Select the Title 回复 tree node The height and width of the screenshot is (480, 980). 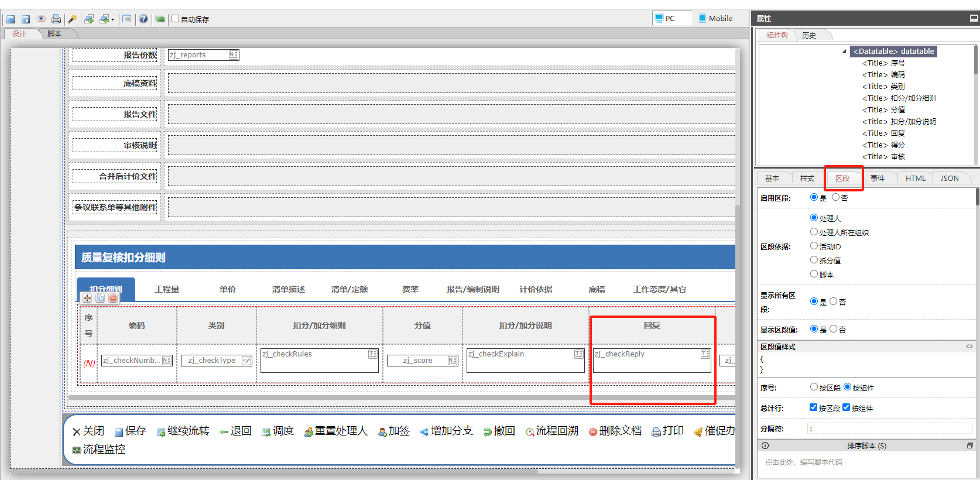(883, 133)
